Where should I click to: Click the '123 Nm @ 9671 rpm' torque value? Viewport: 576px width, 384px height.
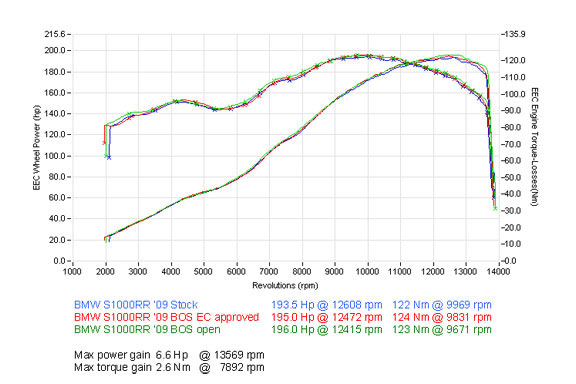442,329
